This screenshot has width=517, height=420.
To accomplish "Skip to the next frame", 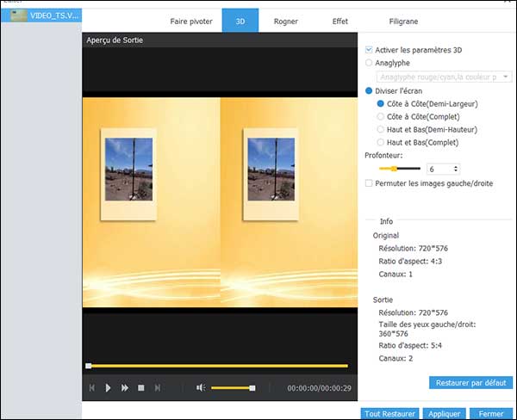I will [x=157, y=388].
